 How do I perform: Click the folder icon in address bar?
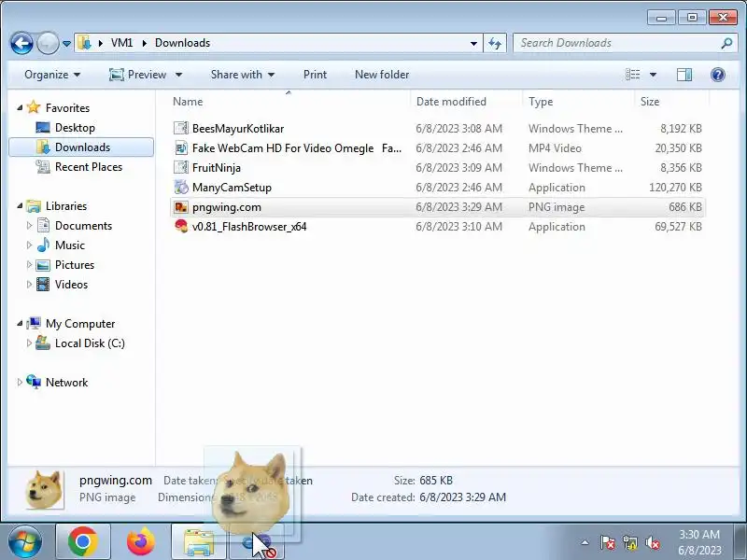point(84,43)
